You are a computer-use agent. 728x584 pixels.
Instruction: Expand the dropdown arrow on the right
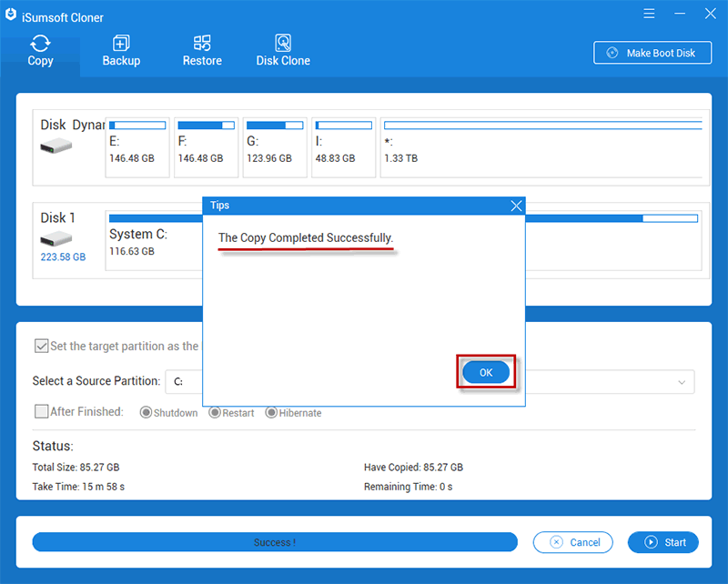click(682, 383)
